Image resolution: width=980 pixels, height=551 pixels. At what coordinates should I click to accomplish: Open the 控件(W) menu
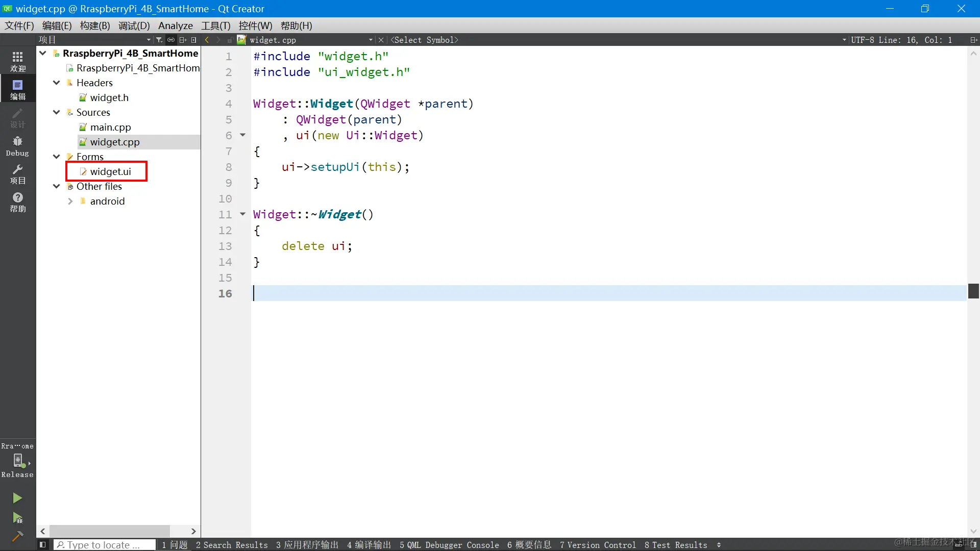[256, 26]
